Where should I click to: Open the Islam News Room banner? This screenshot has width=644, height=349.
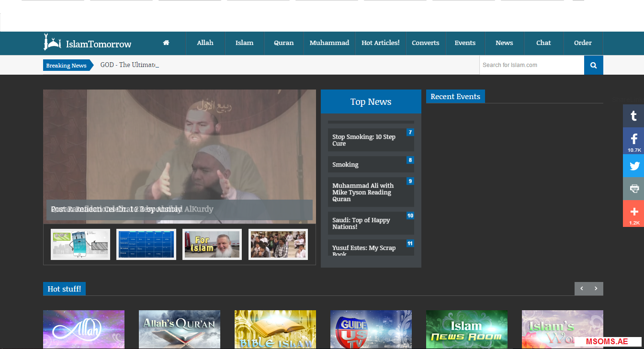466,329
